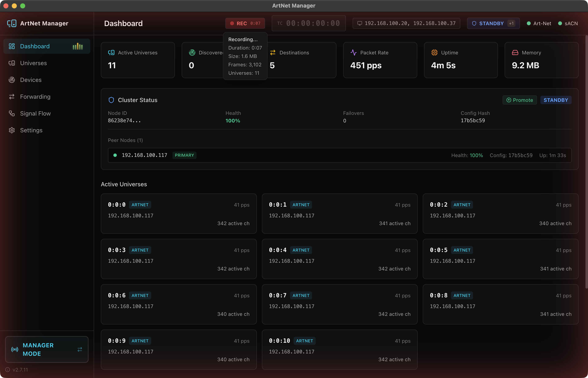The image size is (588, 378).
Task: Select peer node 192.168.100.117
Action: (340, 155)
